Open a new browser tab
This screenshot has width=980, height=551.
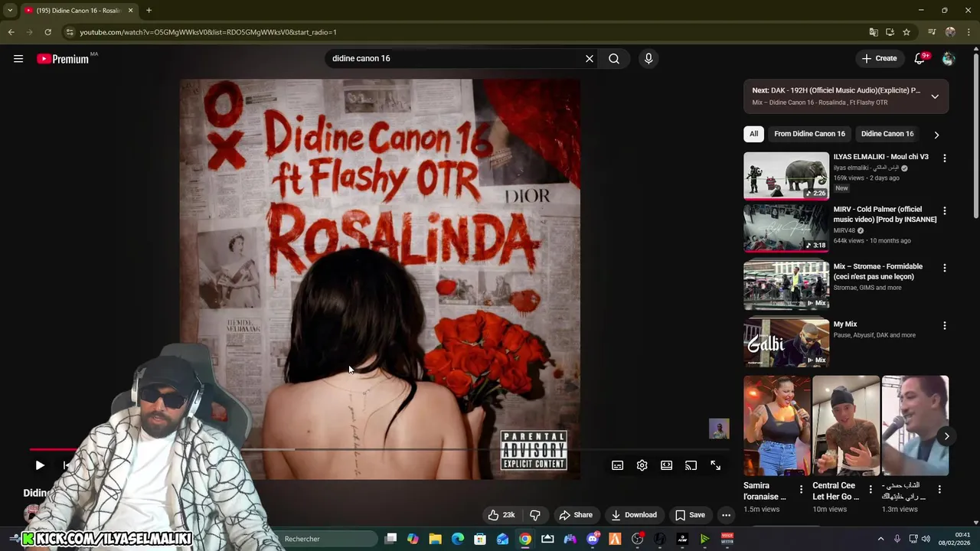click(149, 10)
